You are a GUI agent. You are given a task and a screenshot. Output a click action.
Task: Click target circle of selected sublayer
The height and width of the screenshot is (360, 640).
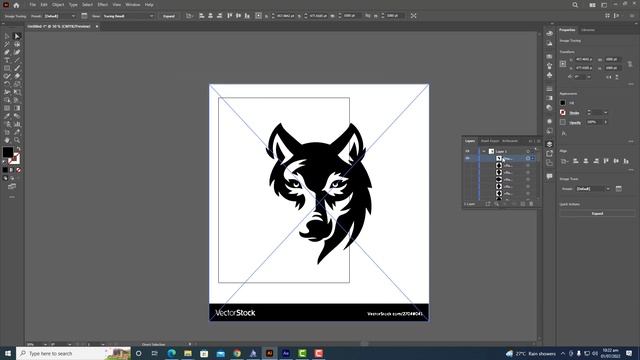[528, 158]
